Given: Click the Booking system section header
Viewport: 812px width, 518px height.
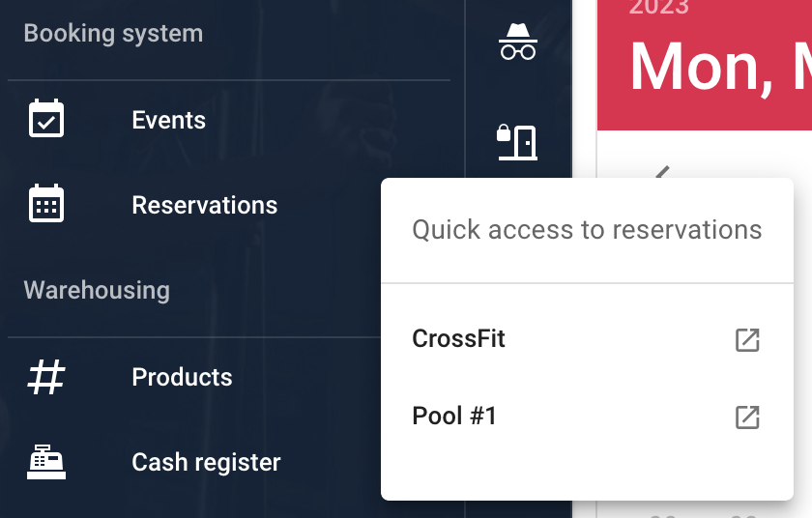Looking at the screenshot, I should click(x=113, y=34).
